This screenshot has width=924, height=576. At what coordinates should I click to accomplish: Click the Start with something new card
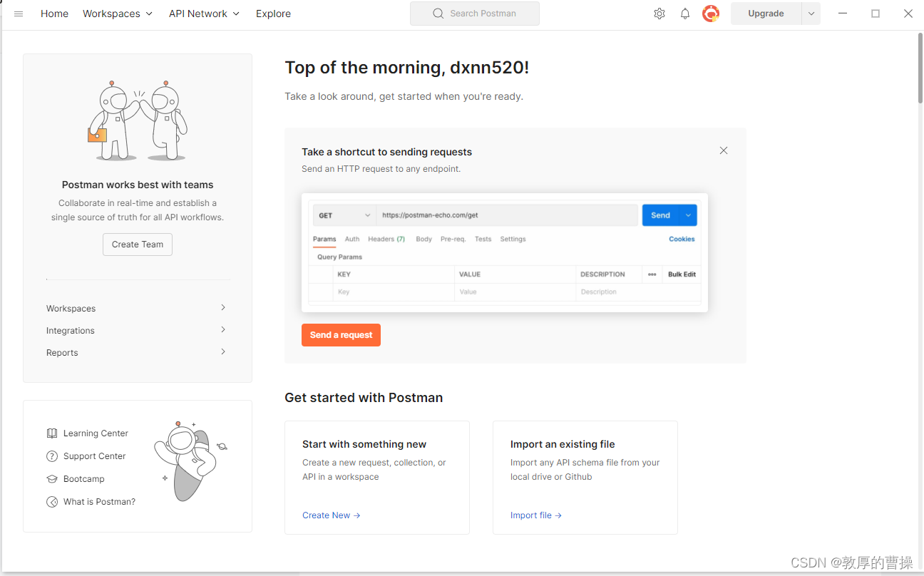pos(377,478)
